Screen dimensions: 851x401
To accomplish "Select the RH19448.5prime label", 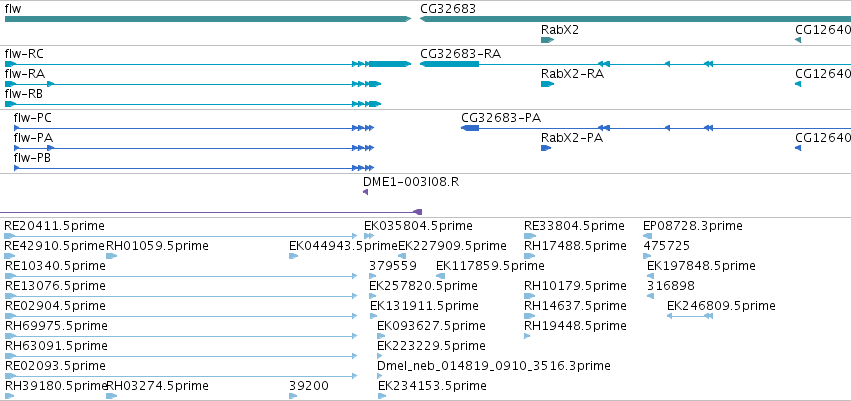I will tap(575, 326).
